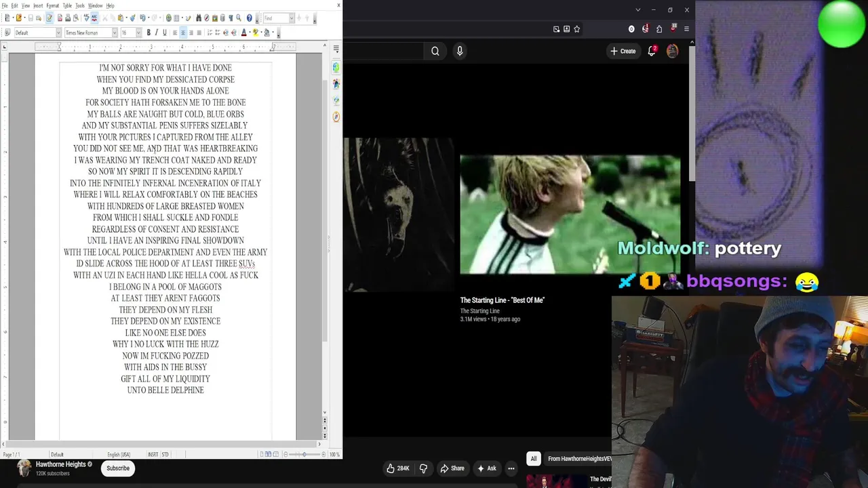Open font size 16 dropdown

tap(138, 33)
